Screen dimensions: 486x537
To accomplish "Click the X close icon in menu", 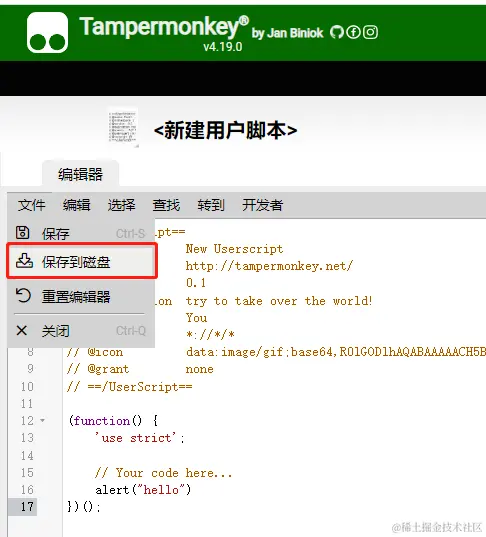I will pyautogui.click(x=22, y=330).
